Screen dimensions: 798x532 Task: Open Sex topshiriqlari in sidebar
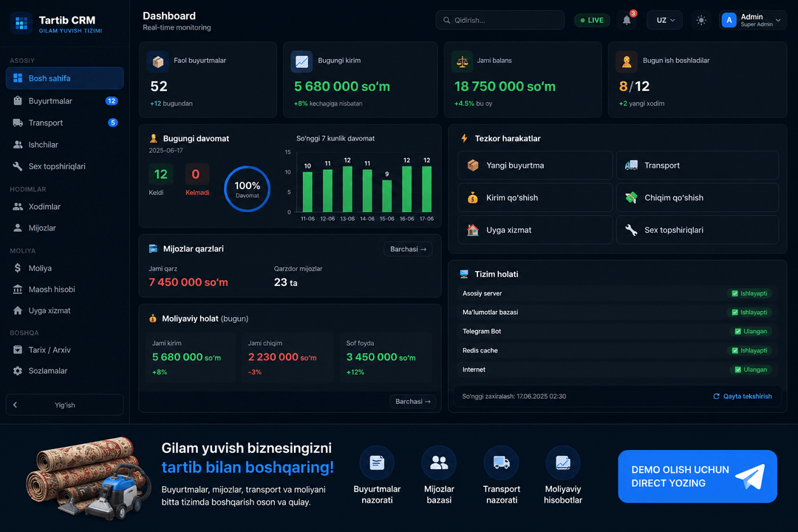pos(64,166)
